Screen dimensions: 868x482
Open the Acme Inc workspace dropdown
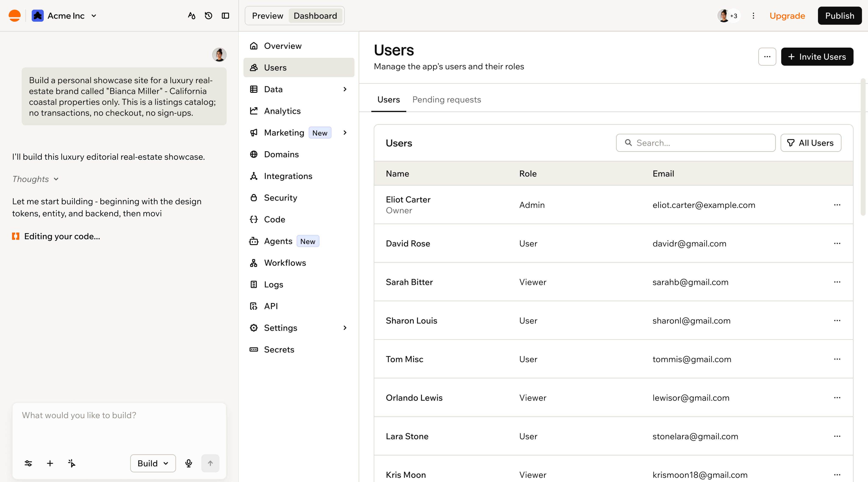(x=64, y=16)
